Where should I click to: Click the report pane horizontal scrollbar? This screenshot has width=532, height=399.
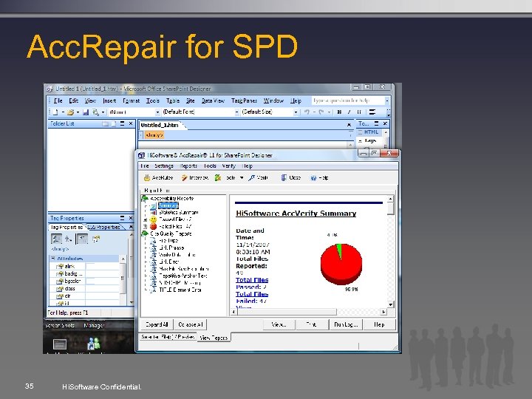[x=309, y=312]
